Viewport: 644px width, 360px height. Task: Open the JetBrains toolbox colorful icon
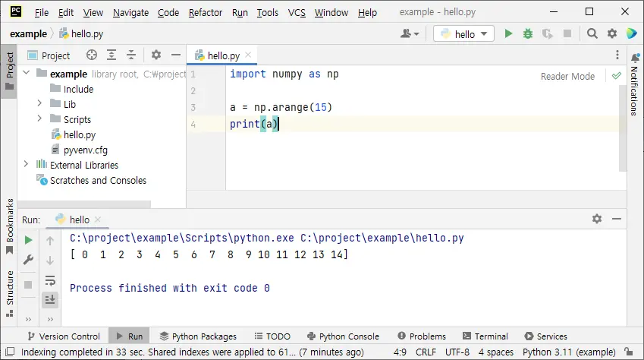point(631,33)
